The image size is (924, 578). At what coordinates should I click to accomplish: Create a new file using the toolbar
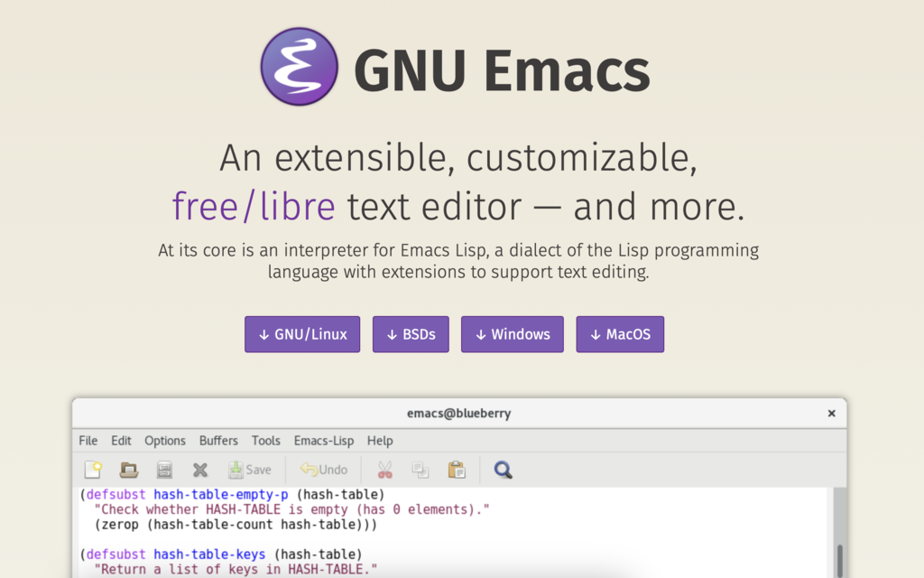coord(91,470)
